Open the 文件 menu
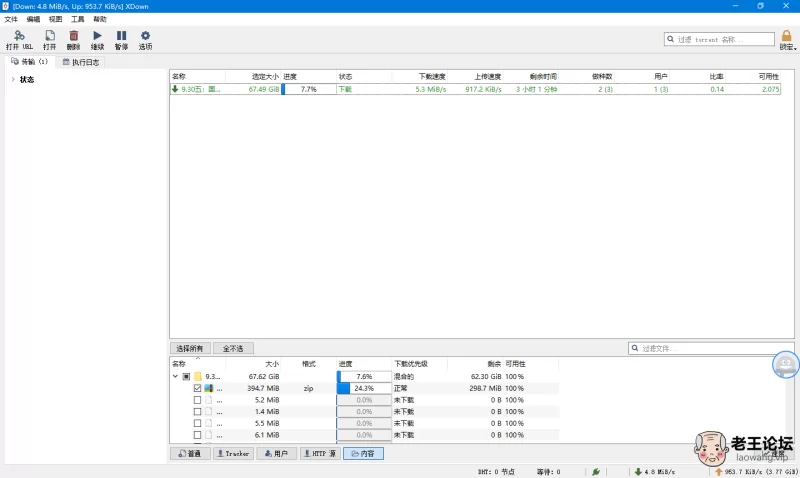The width and height of the screenshot is (800, 478). [11, 19]
